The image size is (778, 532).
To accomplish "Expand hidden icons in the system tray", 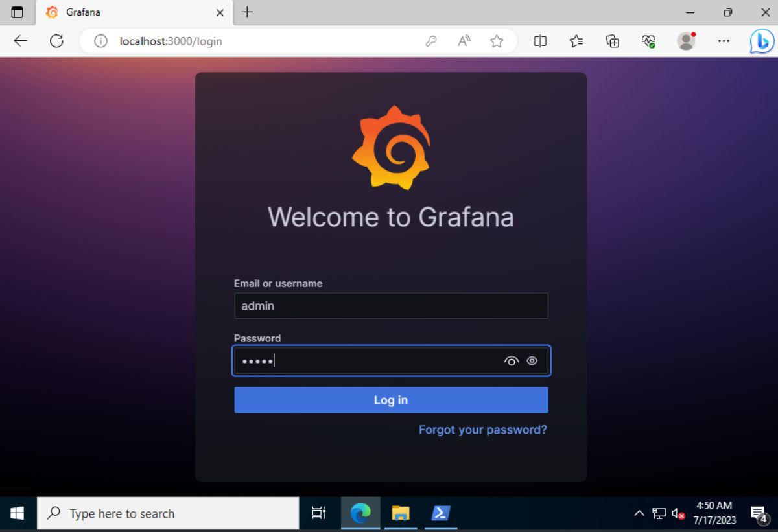I will [x=639, y=513].
